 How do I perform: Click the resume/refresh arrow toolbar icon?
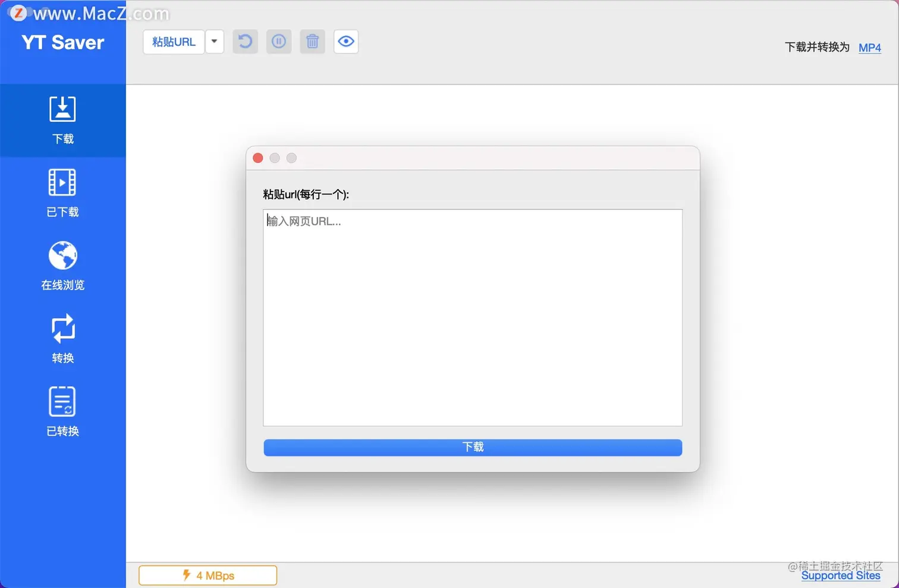point(245,42)
